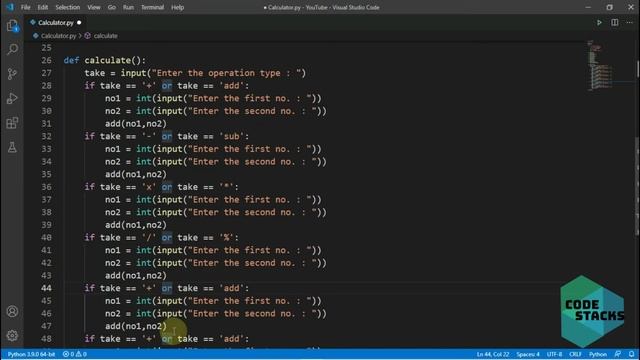Change end of line sequence CRLF

click(x=575, y=354)
